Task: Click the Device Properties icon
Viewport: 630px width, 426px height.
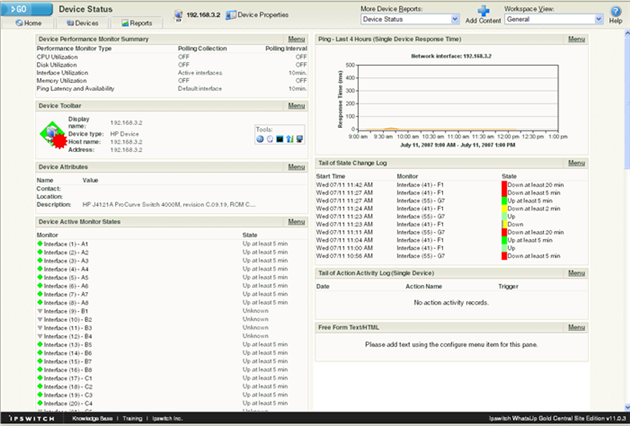Action: click(231, 15)
